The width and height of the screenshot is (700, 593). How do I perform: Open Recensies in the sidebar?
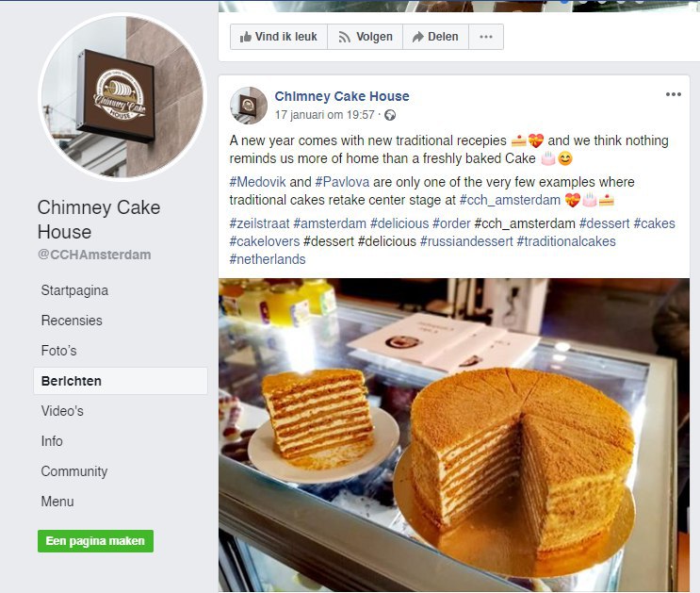click(72, 321)
